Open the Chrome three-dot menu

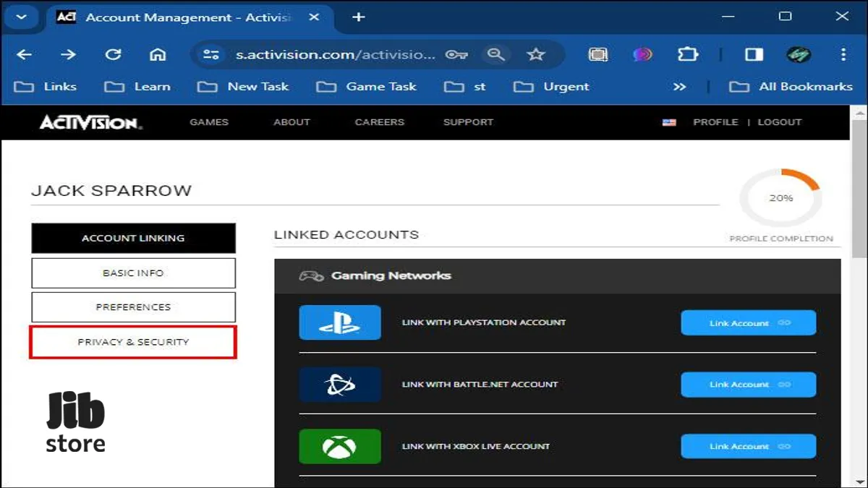point(843,54)
